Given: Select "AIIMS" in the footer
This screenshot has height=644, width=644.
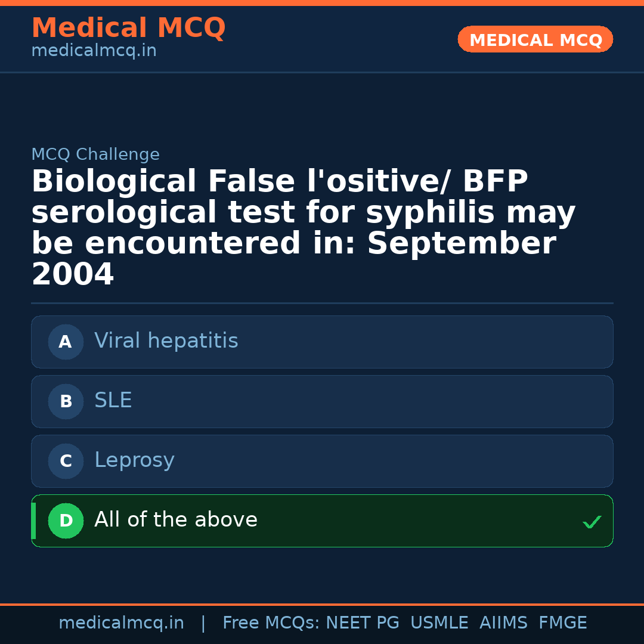Looking at the screenshot, I should point(503,623).
